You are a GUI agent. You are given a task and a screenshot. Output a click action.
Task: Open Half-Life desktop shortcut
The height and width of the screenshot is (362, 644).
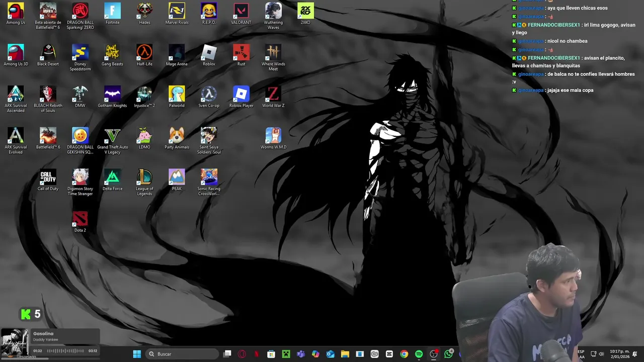coord(144,55)
